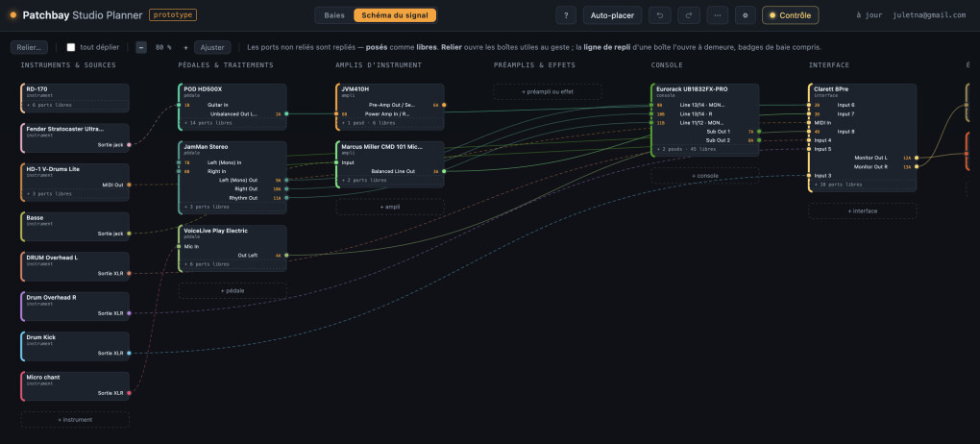Select the Micro chant instrument box
This screenshot has height=444, width=980.
[75, 386]
